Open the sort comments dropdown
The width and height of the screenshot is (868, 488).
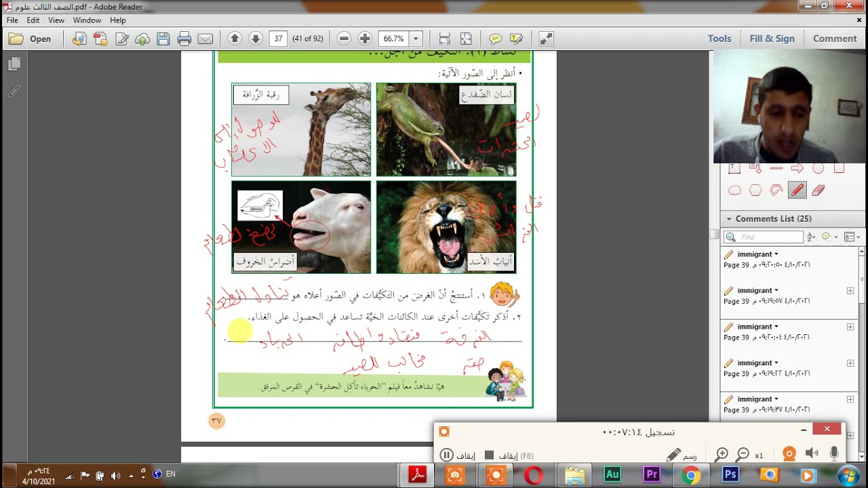[812, 237]
